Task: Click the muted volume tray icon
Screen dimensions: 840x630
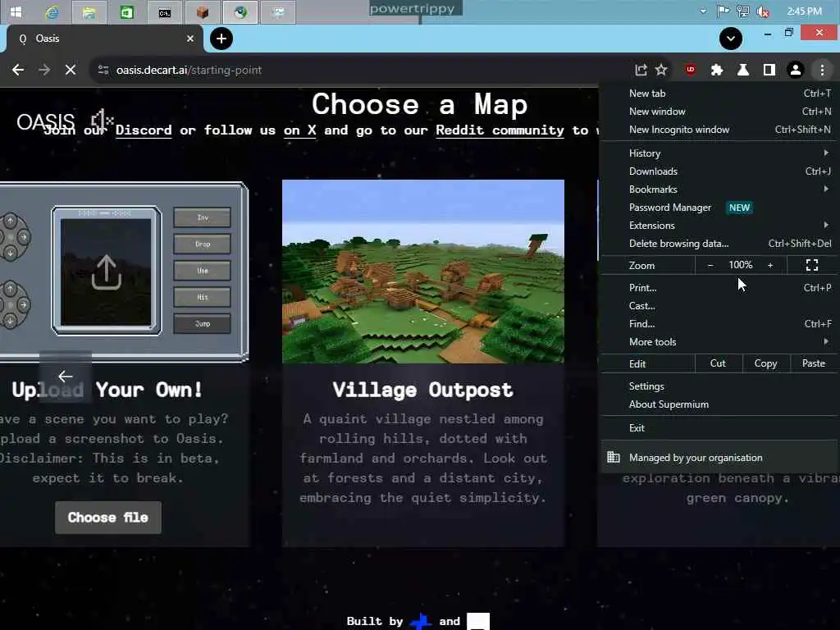Action: click(x=763, y=11)
